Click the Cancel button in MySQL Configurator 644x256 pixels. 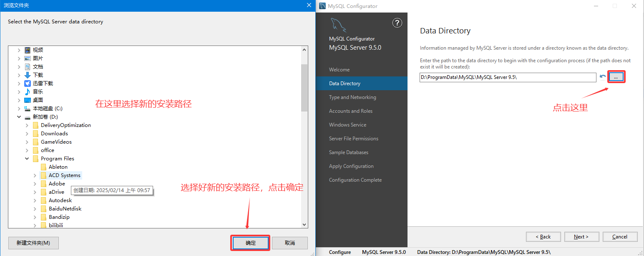pos(620,237)
